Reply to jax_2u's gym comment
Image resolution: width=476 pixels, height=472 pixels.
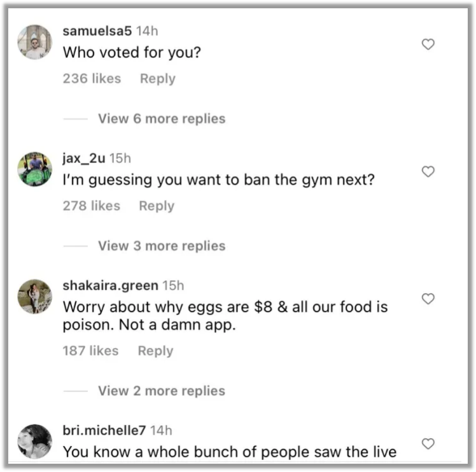pos(157,206)
